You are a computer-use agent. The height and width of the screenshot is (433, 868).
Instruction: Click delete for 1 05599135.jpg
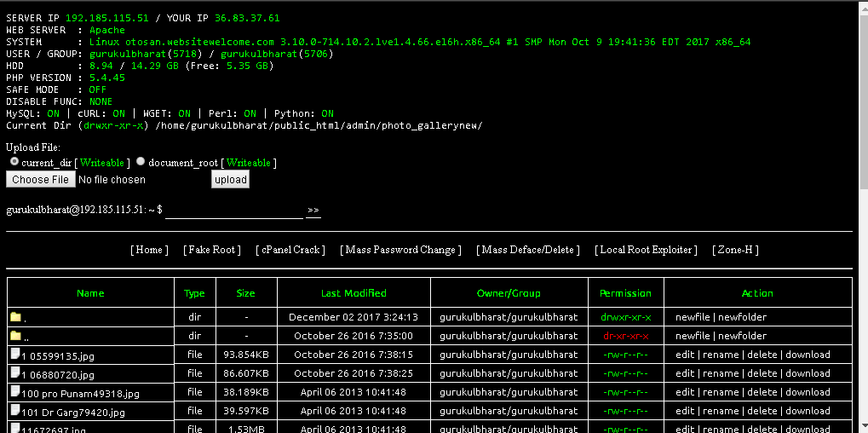coord(762,355)
